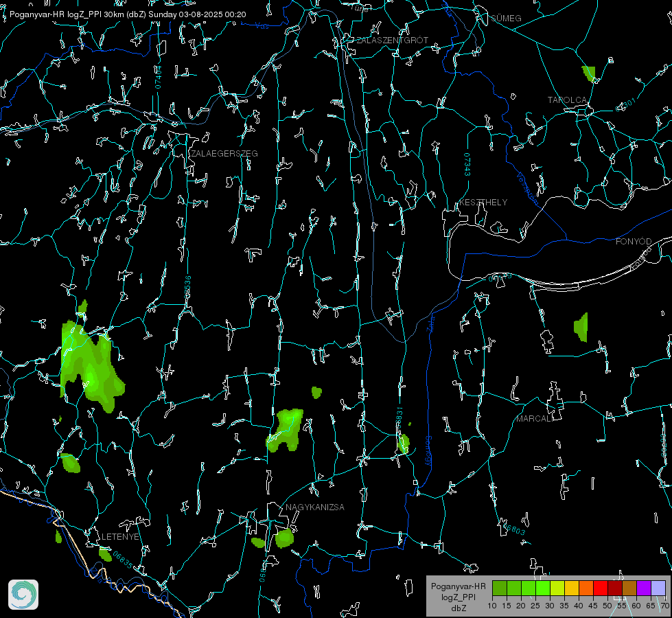Viewport: 672px width, 618px height.
Task: Select the 50-55 dBZ dark red swatch
Action: [615, 588]
